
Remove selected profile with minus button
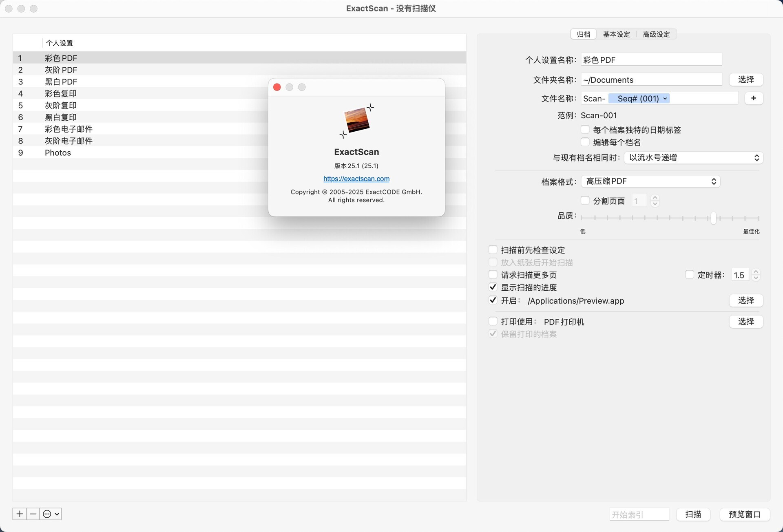(33, 514)
